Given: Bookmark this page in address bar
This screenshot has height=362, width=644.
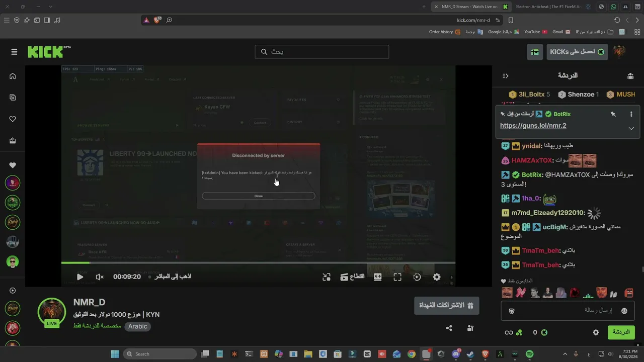Looking at the screenshot, I should tap(511, 20).
